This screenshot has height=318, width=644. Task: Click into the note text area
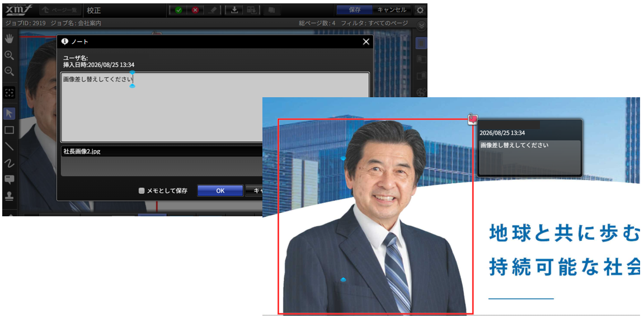(215, 107)
